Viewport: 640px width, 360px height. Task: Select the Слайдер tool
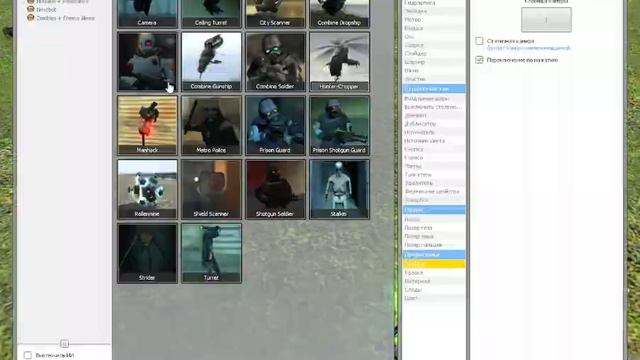[x=433, y=53]
